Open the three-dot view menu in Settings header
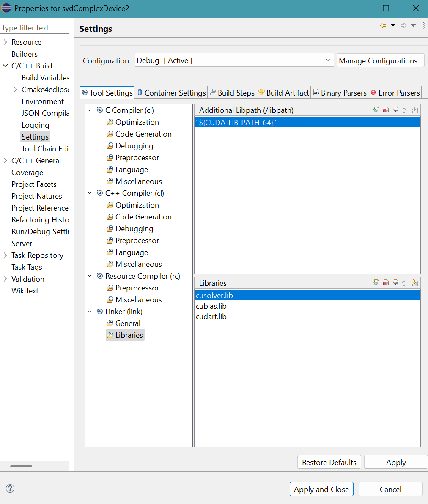 423,26
